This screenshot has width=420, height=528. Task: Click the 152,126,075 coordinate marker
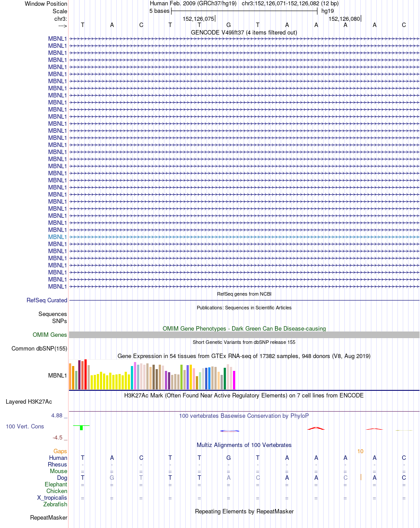[x=199, y=19]
